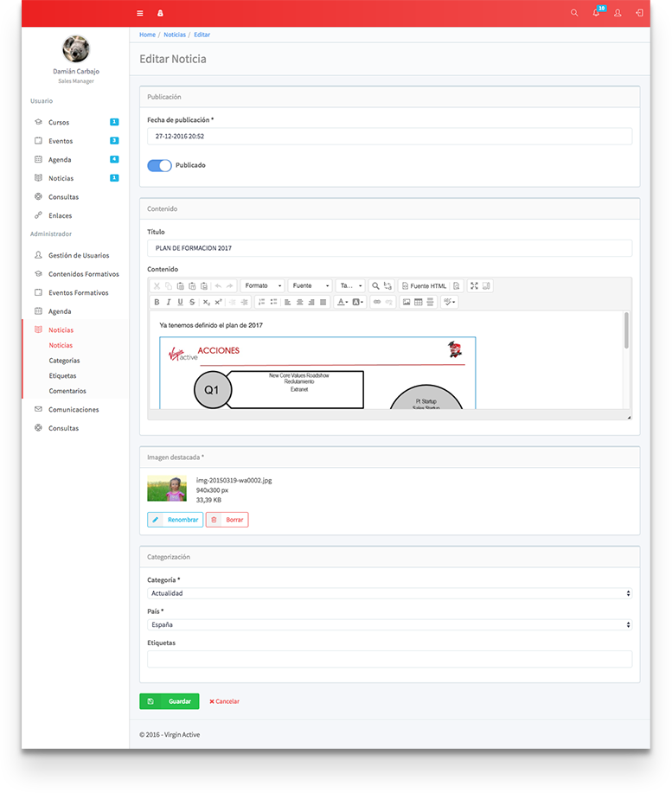Viewport: 672px width, 793px height.
Task: Open the País dropdown showing España
Action: [x=389, y=624]
